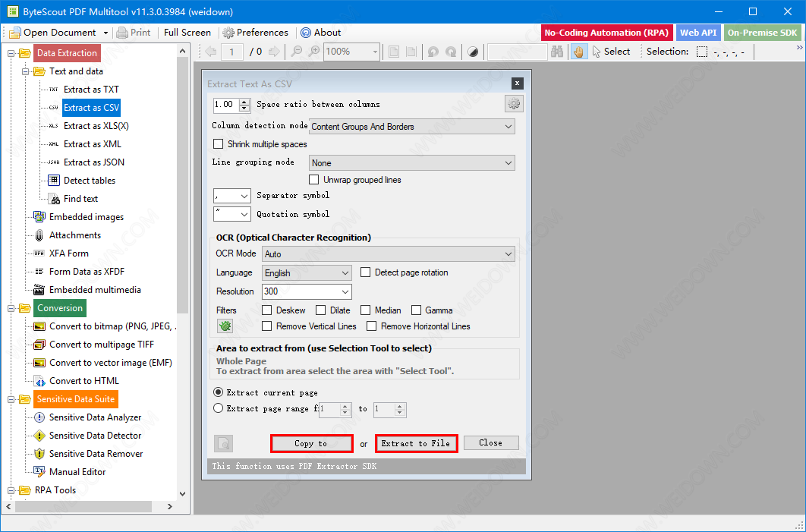Viewport: 806px width, 532px height.
Task: Click Extract to File button
Action: point(417,443)
